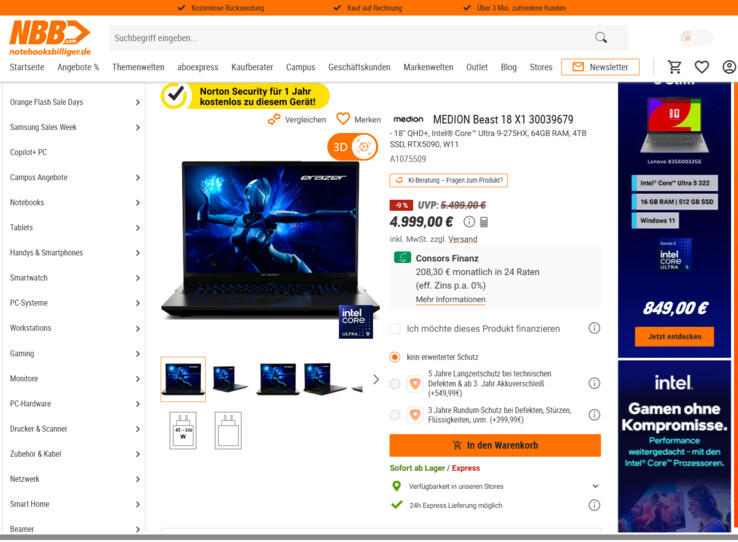Expand Orange Flash Sale Days category
Screen dimensions: 738x542
coord(137,102)
